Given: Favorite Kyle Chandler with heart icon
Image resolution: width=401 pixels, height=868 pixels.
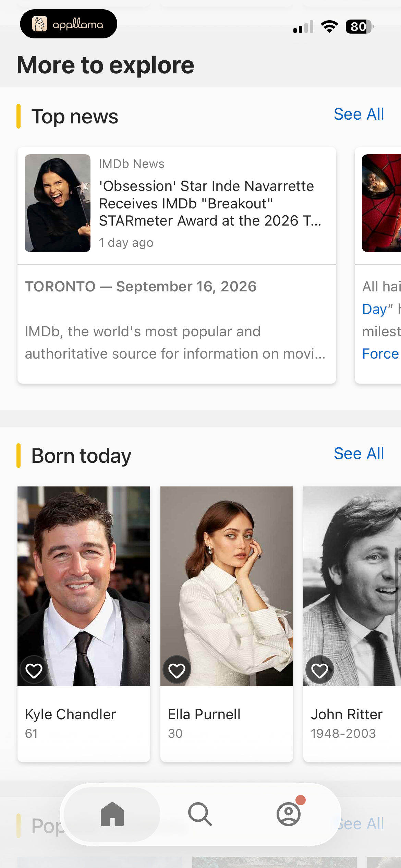Looking at the screenshot, I should (34, 671).
